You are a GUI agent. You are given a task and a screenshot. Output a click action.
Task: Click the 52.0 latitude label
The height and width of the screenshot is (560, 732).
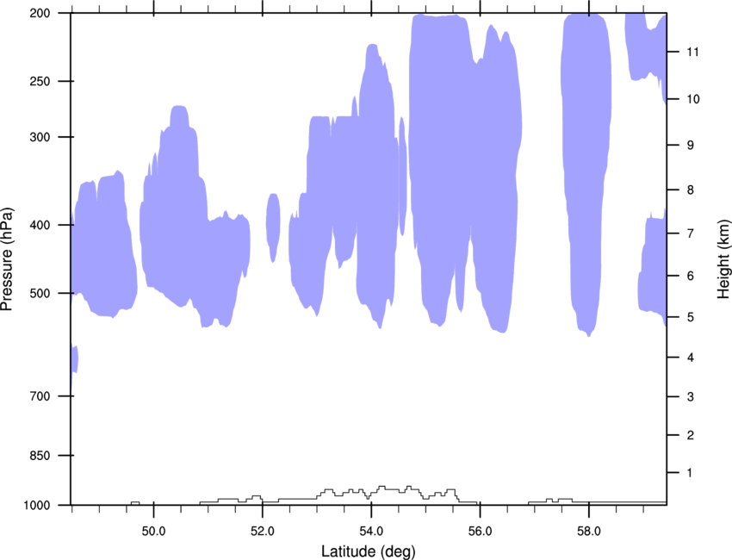tap(263, 532)
